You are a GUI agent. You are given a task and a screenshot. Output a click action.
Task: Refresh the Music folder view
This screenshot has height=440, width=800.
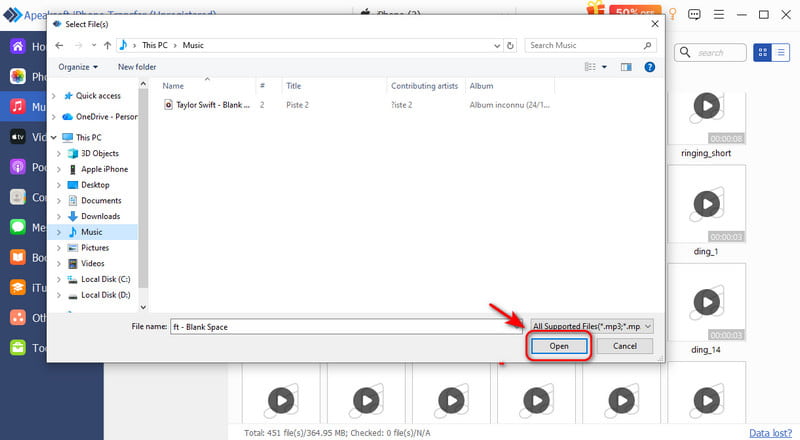(510, 45)
